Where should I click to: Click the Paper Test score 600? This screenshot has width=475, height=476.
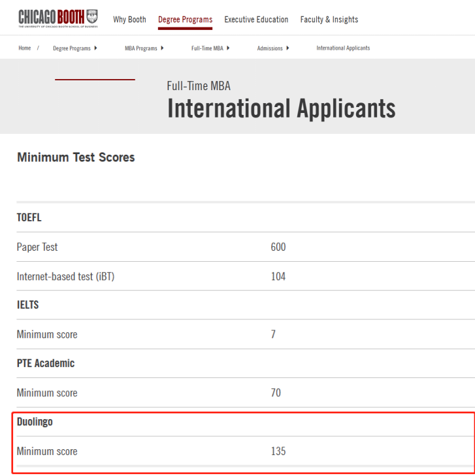278,247
